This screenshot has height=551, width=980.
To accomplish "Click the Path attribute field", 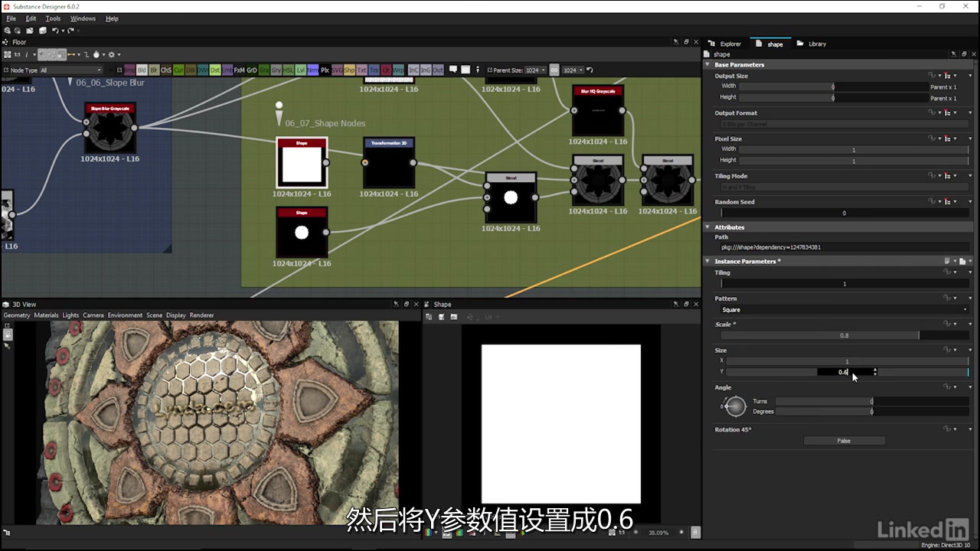I will point(844,247).
